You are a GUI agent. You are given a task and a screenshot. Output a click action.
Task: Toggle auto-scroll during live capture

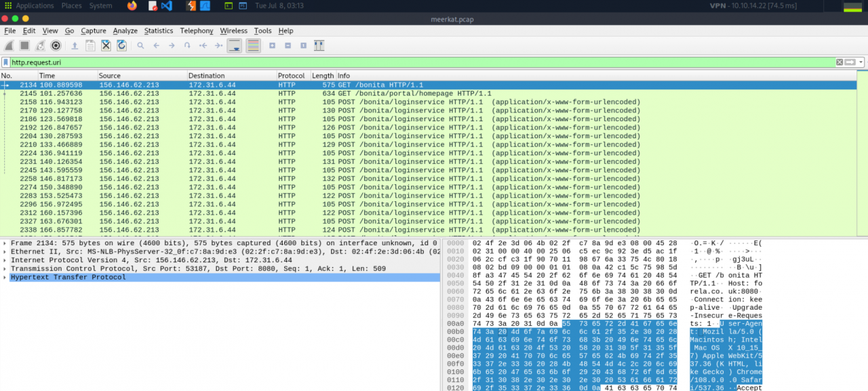(x=235, y=45)
